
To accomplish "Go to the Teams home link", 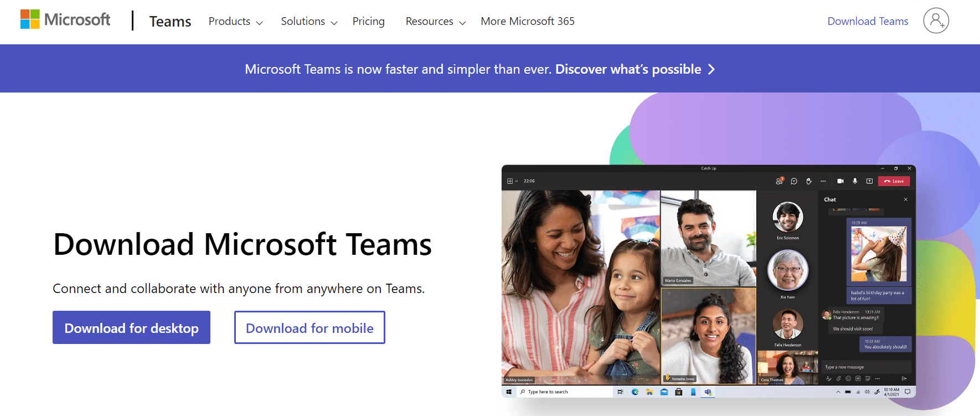I will click(x=170, y=21).
